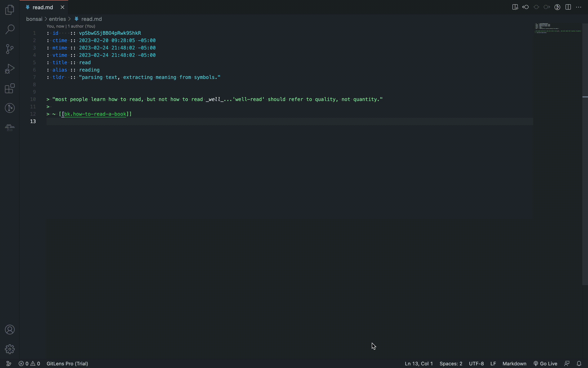Select the Markdown language mode
588x368 pixels.
[514, 364]
